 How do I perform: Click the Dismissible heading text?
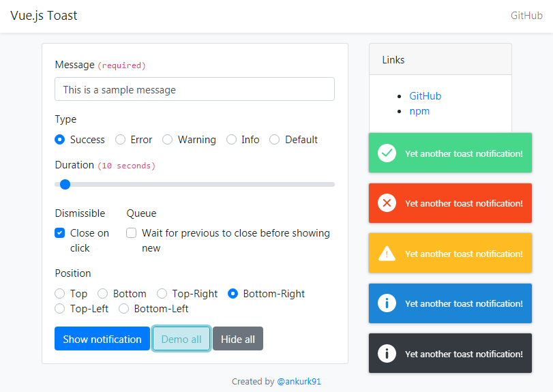tap(80, 213)
